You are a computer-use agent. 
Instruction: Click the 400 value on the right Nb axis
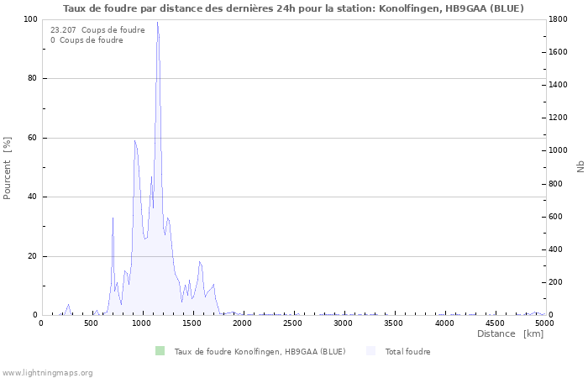(x=556, y=249)
